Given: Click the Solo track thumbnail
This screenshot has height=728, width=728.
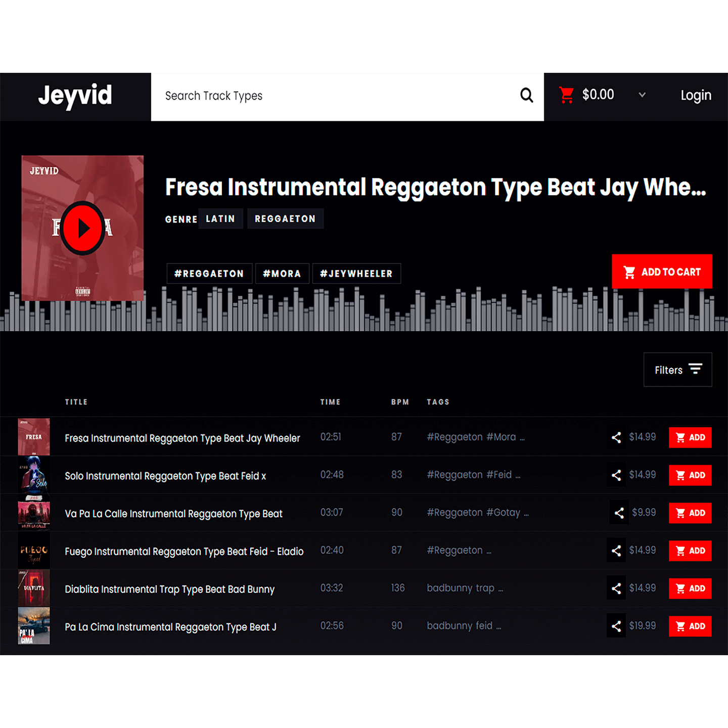Looking at the screenshot, I should [34, 475].
